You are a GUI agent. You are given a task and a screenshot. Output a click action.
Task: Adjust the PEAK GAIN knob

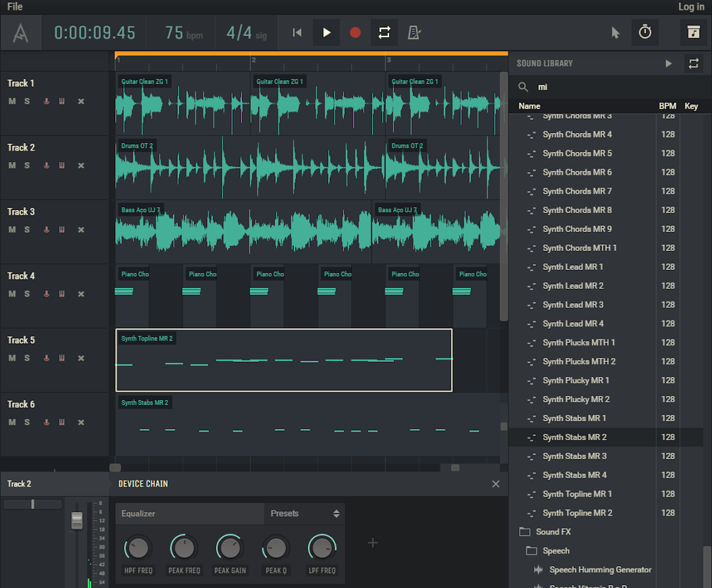pyautogui.click(x=230, y=547)
